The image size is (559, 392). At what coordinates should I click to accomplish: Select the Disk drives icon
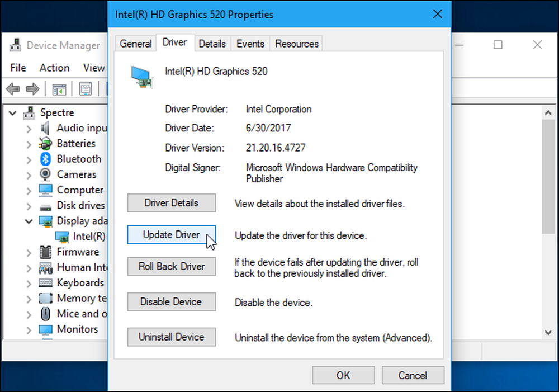[x=45, y=207]
